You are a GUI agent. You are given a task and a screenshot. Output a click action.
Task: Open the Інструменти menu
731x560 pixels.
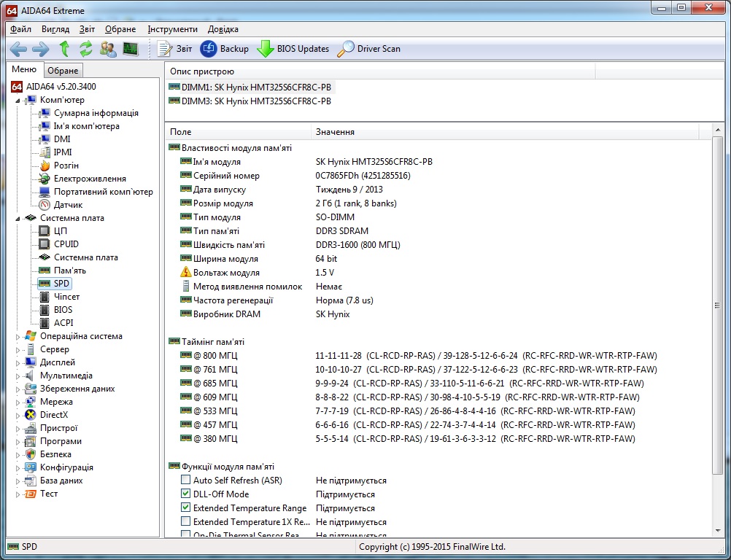coord(172,29)
